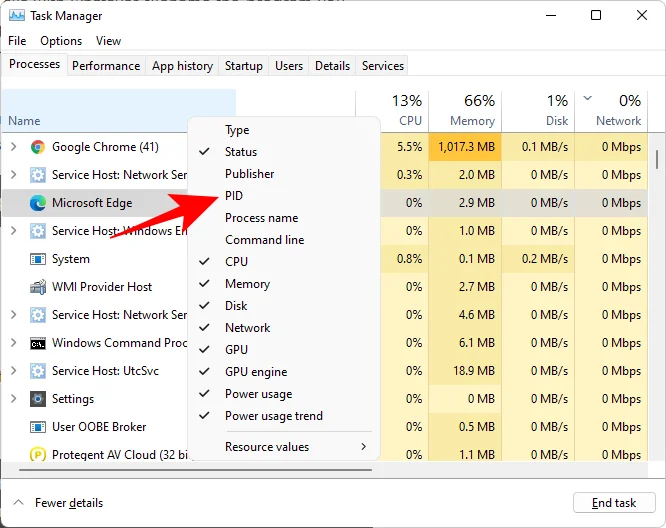
Task: Open the Resource values submenu
Action: click(x=284, y=447)
